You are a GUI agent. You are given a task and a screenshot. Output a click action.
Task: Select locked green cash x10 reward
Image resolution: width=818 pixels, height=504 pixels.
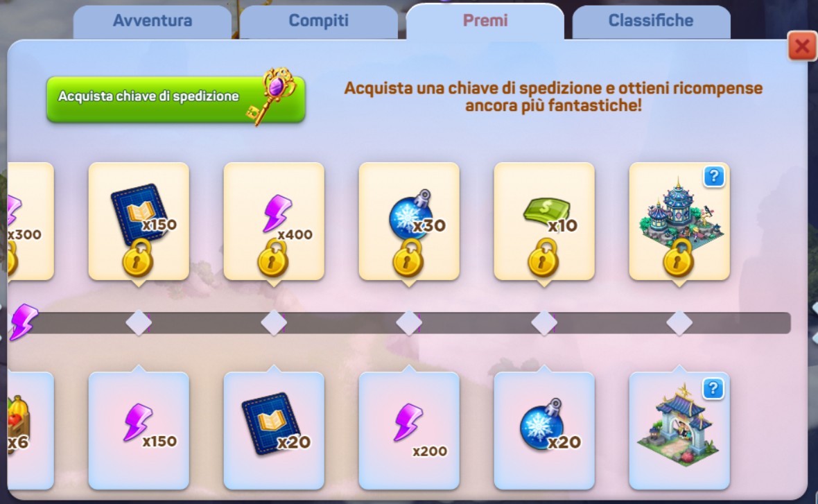click(x=544, y=221)
